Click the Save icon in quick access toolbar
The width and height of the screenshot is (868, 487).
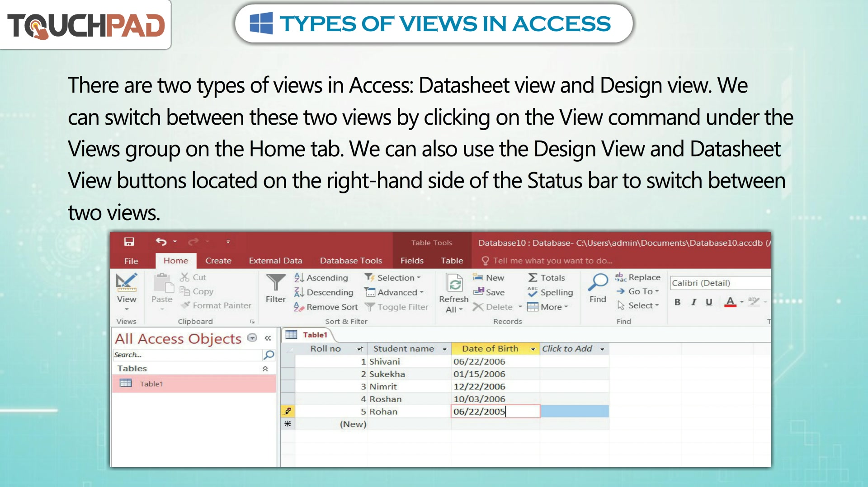(x=129, y=242)
